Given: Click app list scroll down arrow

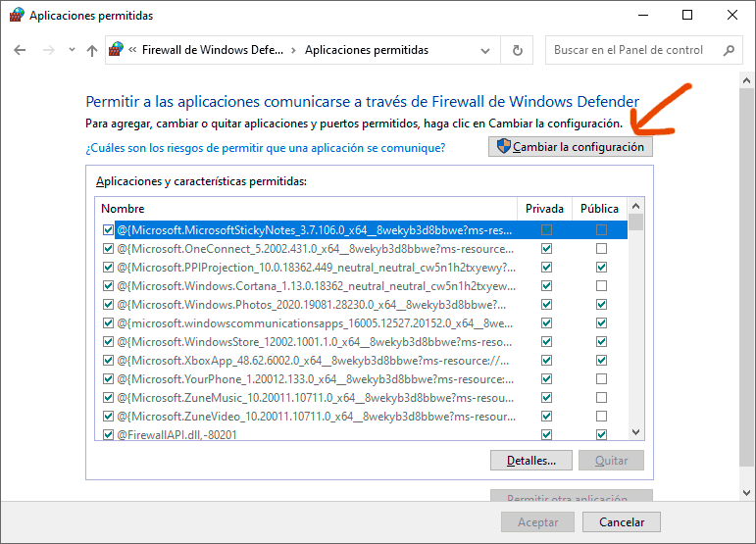Looking at the screenshot, I should coord(636,432).
